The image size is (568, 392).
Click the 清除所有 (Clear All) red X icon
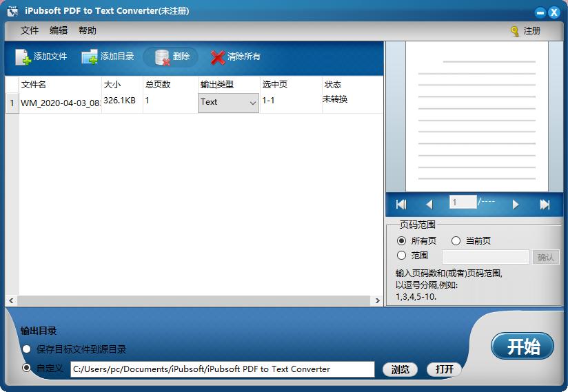point(218,57)
